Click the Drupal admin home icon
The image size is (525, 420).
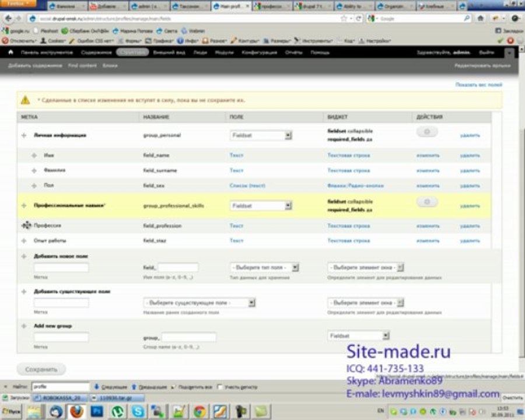[10, 52]
